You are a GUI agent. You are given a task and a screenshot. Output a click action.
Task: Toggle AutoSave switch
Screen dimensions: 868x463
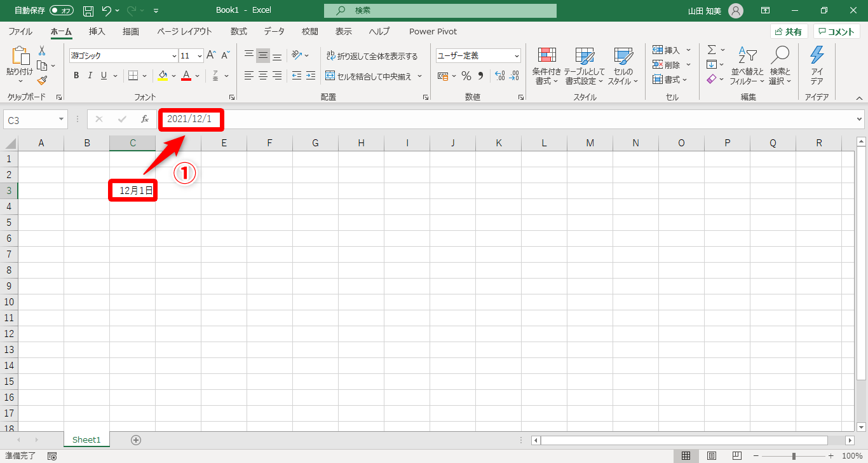coord(62,11)
